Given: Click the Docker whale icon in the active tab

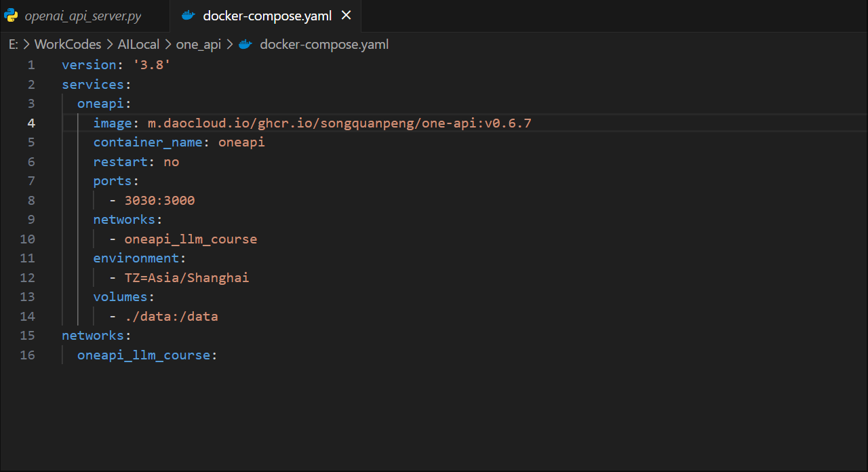Looking at the screenshot, I should [189, 16].
